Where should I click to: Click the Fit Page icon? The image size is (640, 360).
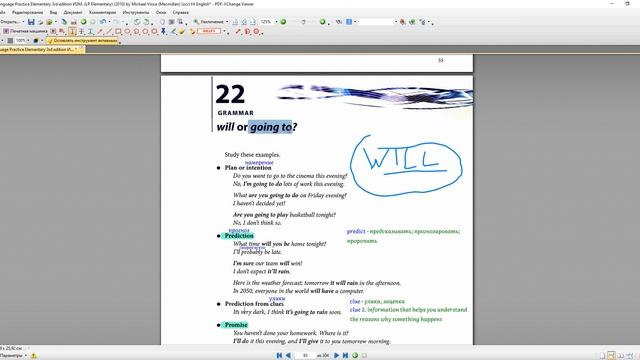click(x=244, y=22)
